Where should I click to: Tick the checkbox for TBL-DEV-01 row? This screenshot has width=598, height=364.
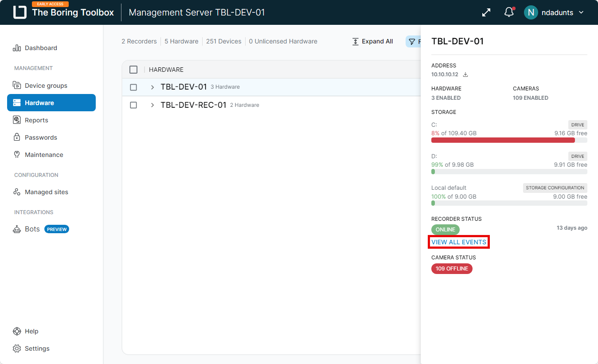coord(133,87)
